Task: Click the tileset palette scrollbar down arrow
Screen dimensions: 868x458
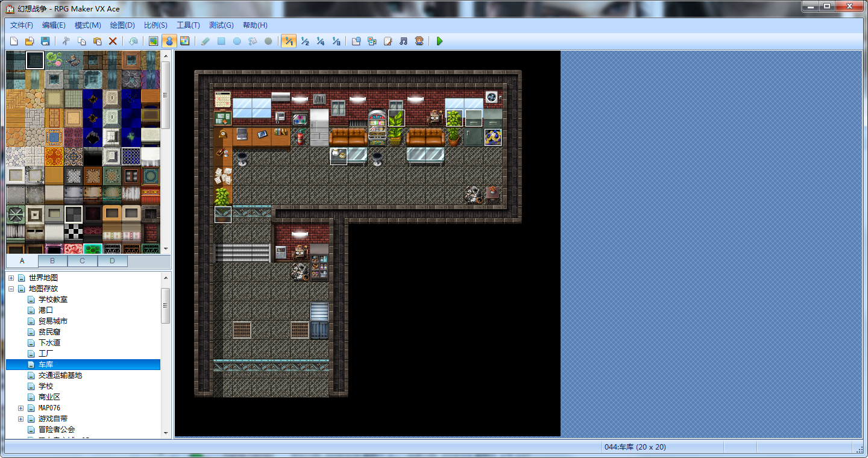Action: tap(166, 248)
